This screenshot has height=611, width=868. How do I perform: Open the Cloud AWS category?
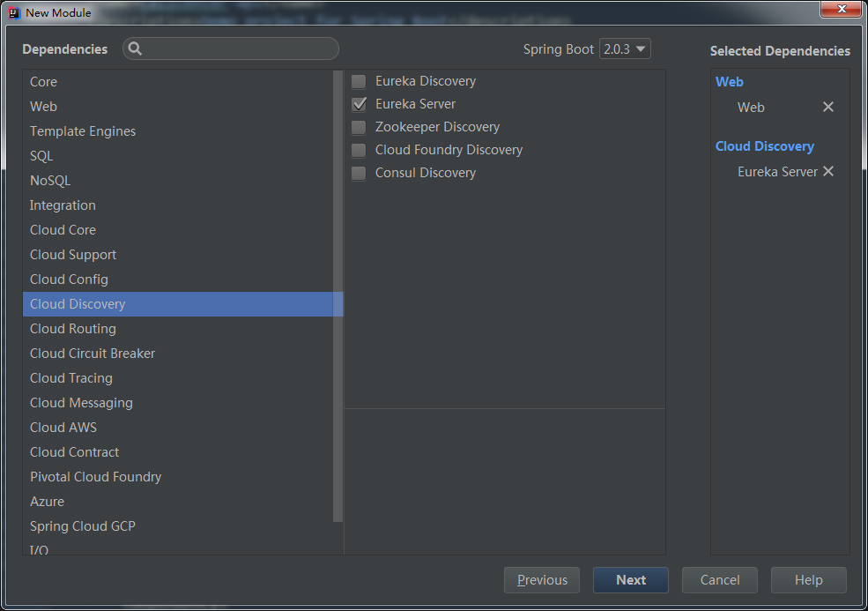point(178,428)
